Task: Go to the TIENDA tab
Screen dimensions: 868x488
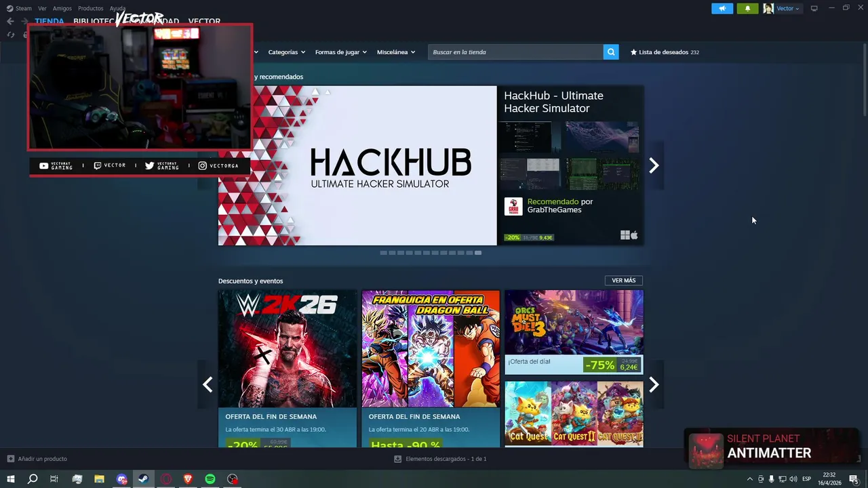Action: 50,22
